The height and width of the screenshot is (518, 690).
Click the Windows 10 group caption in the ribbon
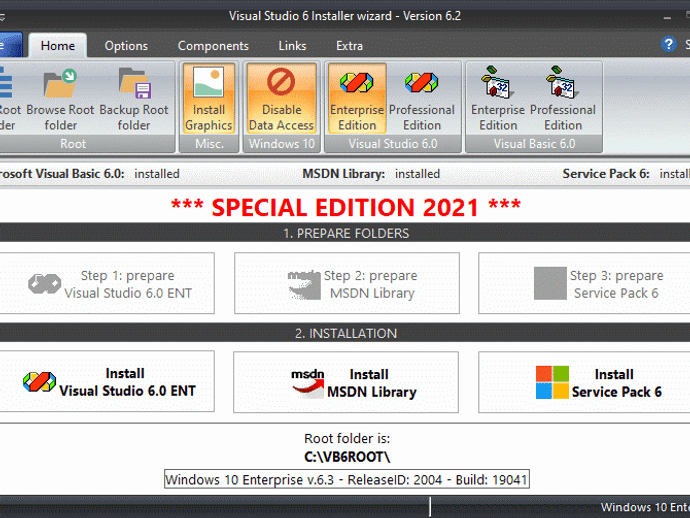coord(282,143)
